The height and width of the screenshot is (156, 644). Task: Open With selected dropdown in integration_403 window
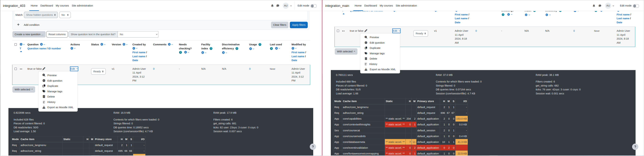pos(24,89)
